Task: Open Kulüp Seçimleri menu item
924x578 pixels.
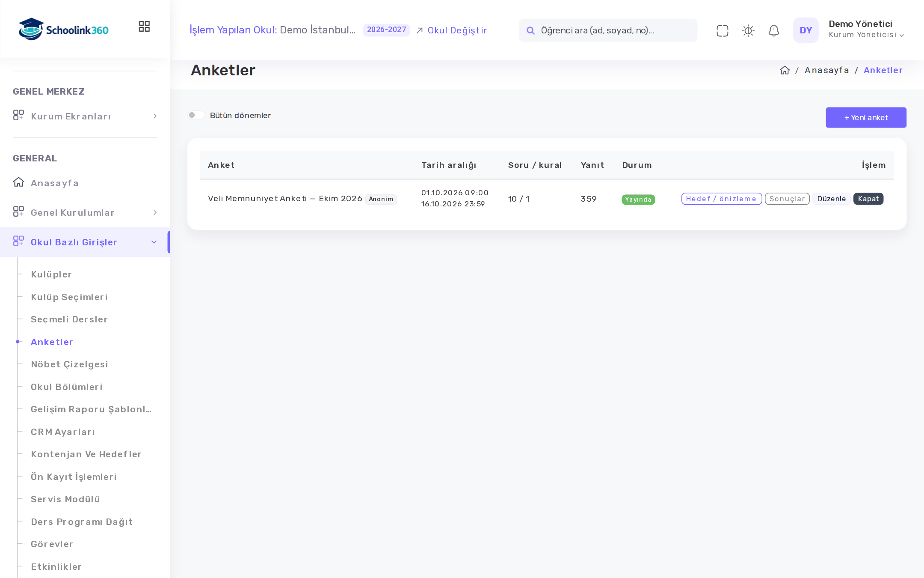Action: (69, 297)
